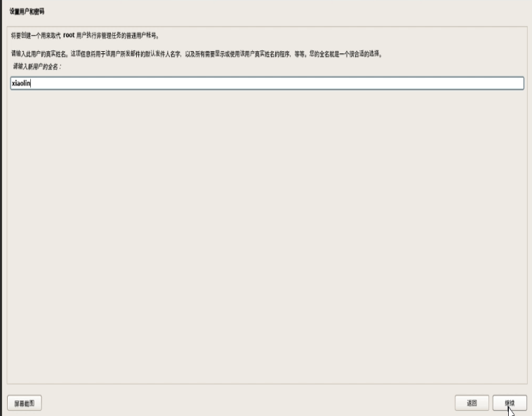Image resolution: width=532 pixels, height=416 pixels.
Task: Click the second description line about real name
Action: pos(197,53)
